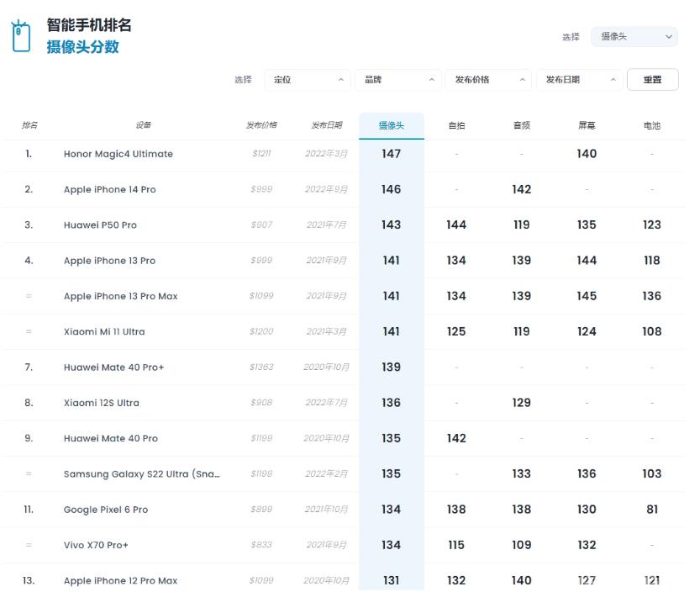Viewport: 700px width, 608px height.
Task: Click Vivo X70 Pro+ device name
Action: tap(96, 546)
